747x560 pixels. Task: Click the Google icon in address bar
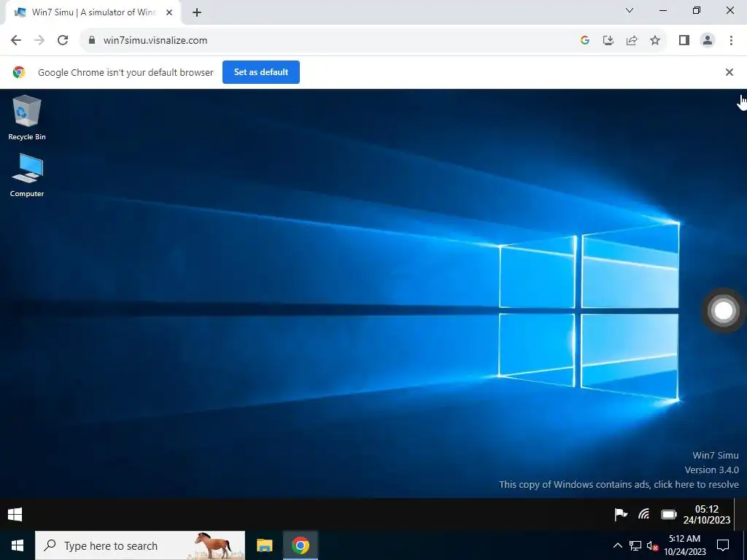585,40
